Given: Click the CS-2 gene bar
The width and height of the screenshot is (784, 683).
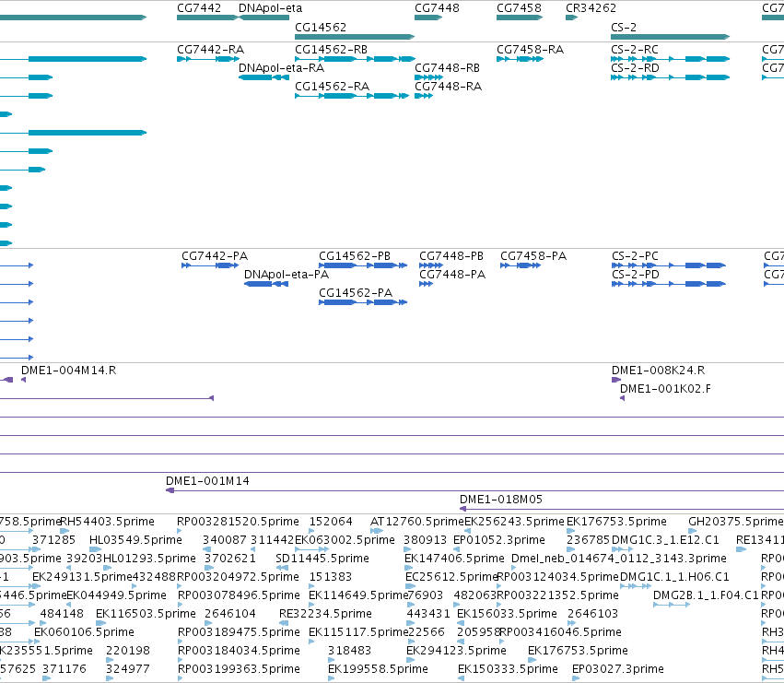Looking at the screenshot, I should pos(670,37).
